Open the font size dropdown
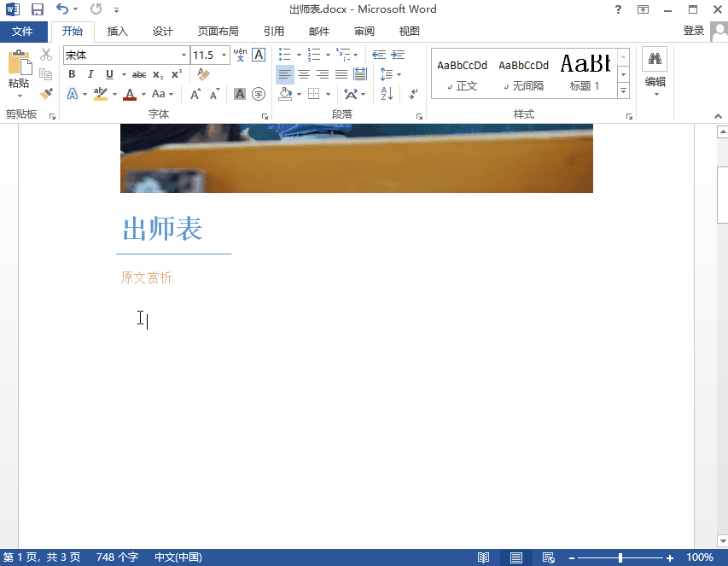 click(x=225, y=54)
